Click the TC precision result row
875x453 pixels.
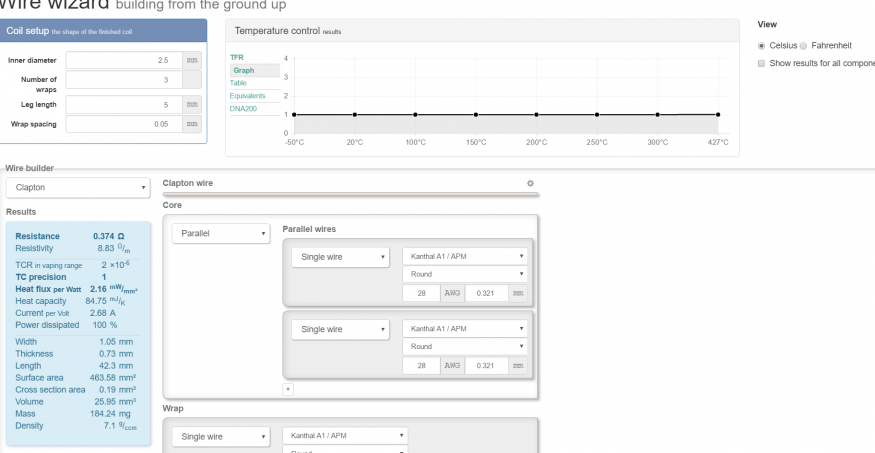(x=61, y=277)
